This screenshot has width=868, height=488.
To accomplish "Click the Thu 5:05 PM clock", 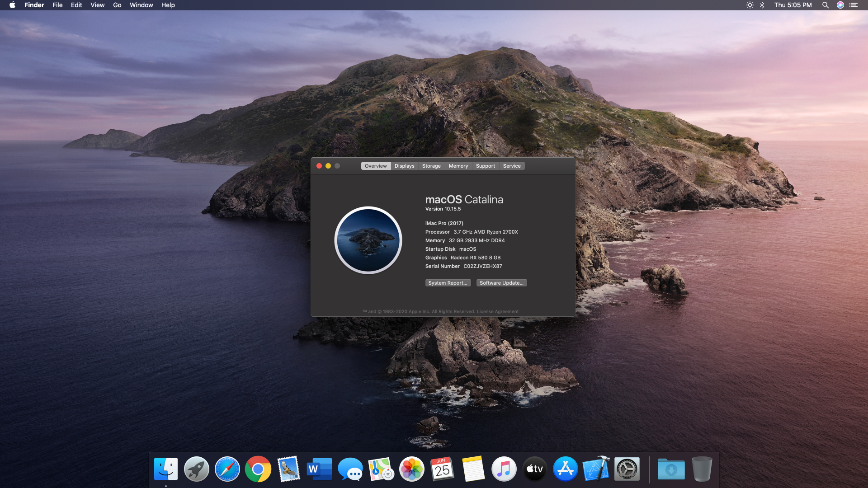I will (x=793, y=5).
